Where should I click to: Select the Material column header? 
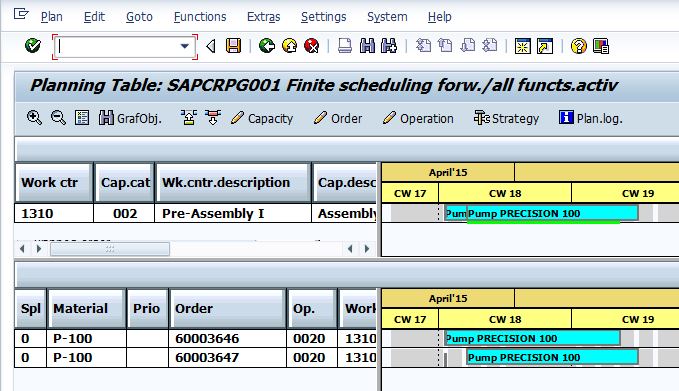pos(87,308)
